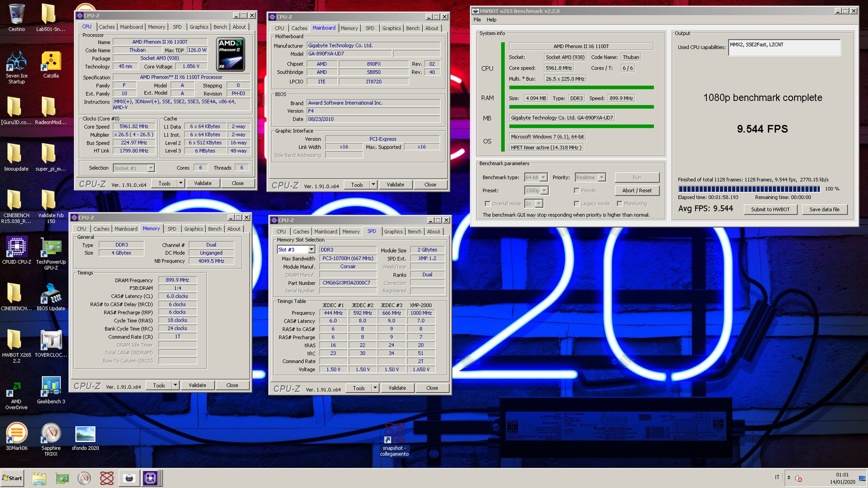Open Windows Explorer from the taskbar
868x488 pixels.
point(39,478)
